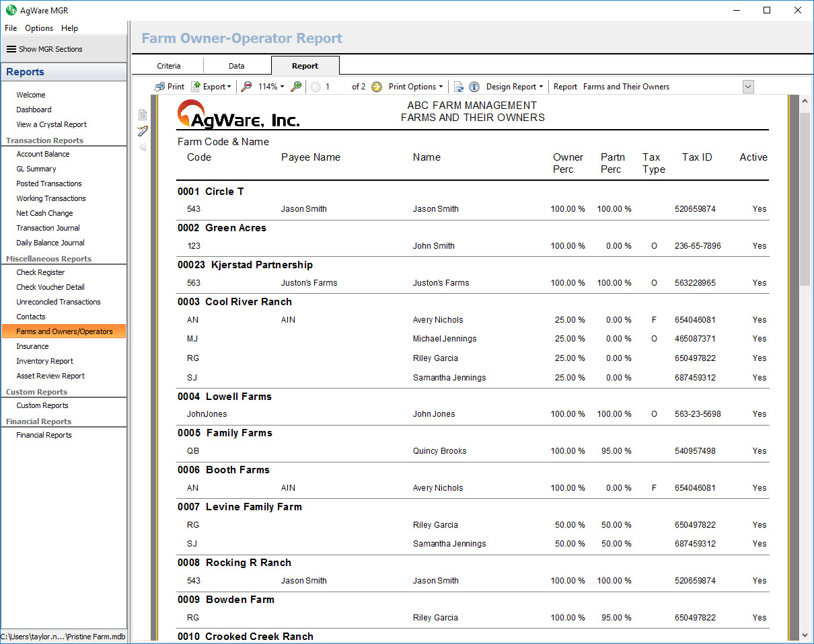Open the Export dropdown menu

click(211, 87)
